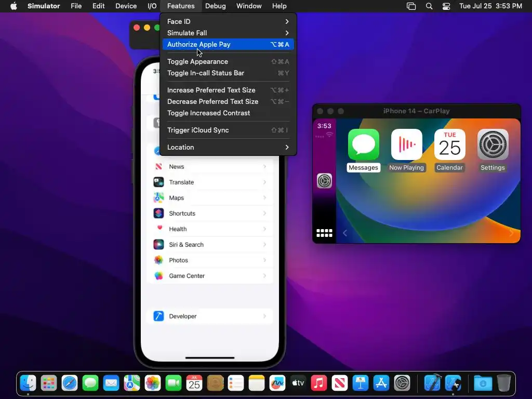Open the Debug menu
532x399 pixels.
pyautogui.click(x=216, y=6)
